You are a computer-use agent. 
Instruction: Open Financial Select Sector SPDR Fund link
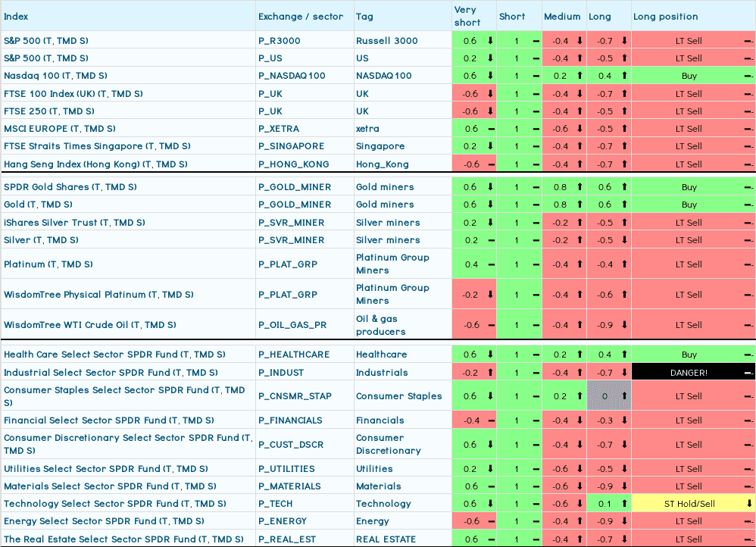coord(108,420)
